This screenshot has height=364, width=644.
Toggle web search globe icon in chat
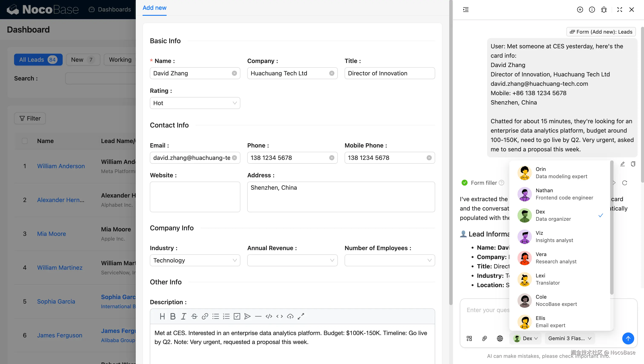pos(500,338)
